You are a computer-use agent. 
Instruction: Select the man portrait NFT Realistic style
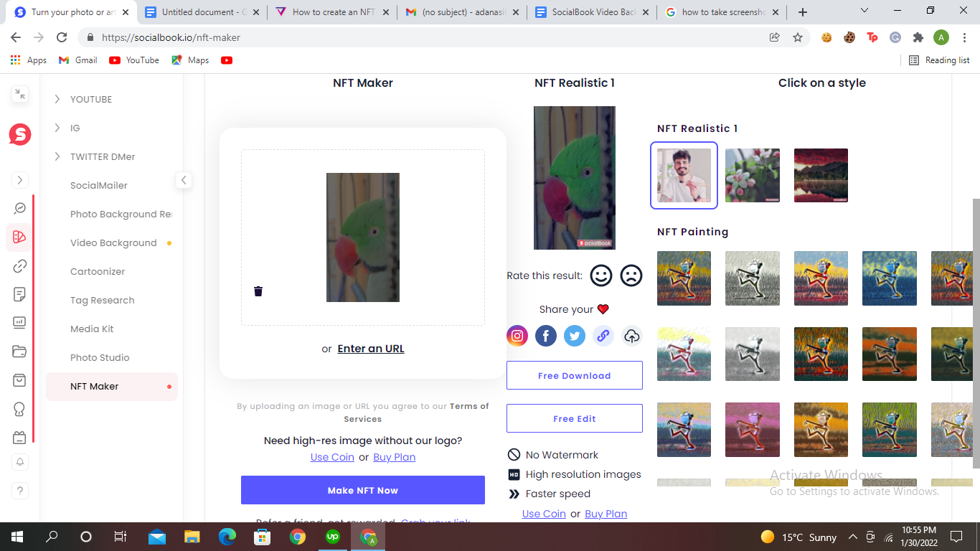pos(684,176)
